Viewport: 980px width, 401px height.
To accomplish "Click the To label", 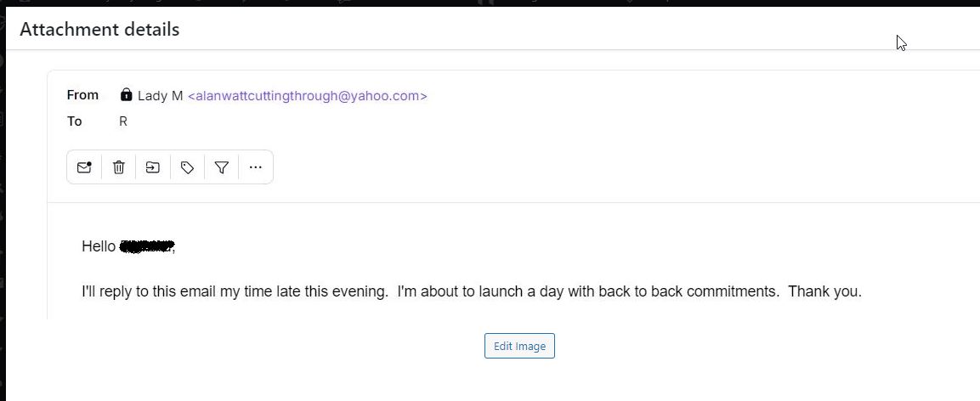I will [x=75, y=121].
